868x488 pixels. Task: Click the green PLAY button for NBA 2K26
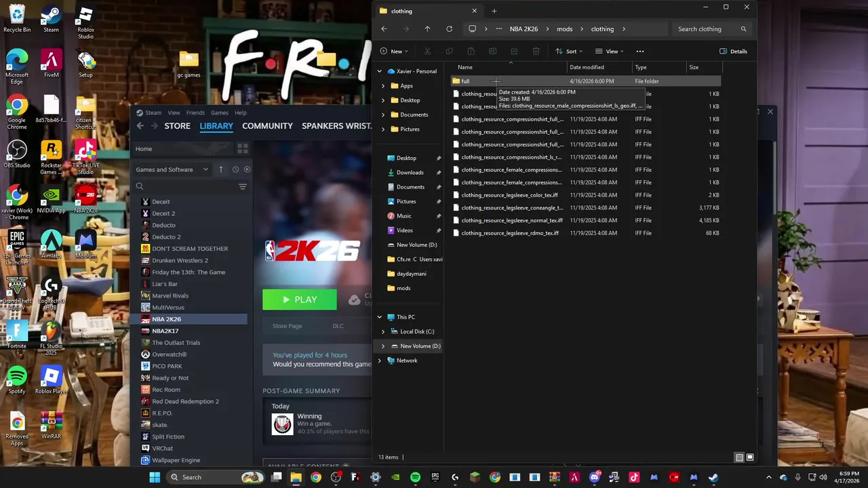(299, 300)
